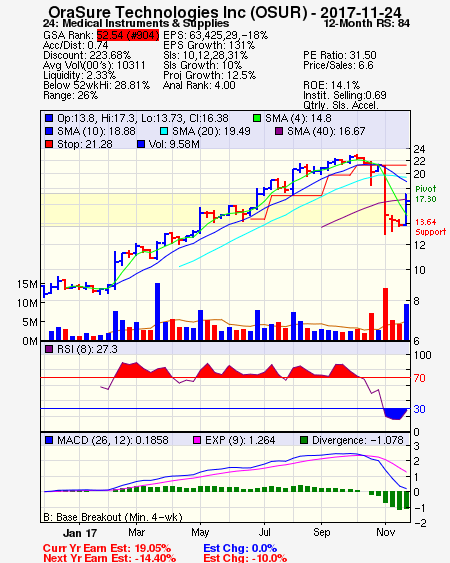The width and height of the screenshot is (450, 563).
Task: Click the Sls: 10,12,28,31% line
Action: [205, 55]
